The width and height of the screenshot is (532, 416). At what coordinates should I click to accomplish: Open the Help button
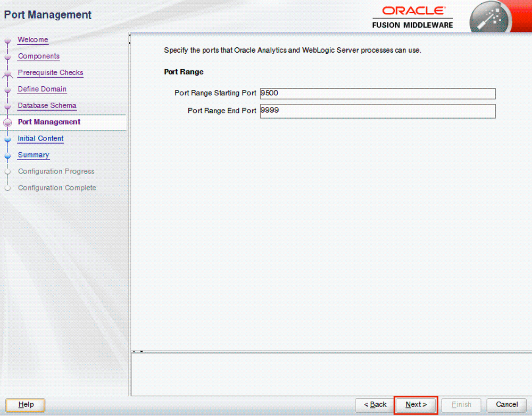tap(26, 405)
